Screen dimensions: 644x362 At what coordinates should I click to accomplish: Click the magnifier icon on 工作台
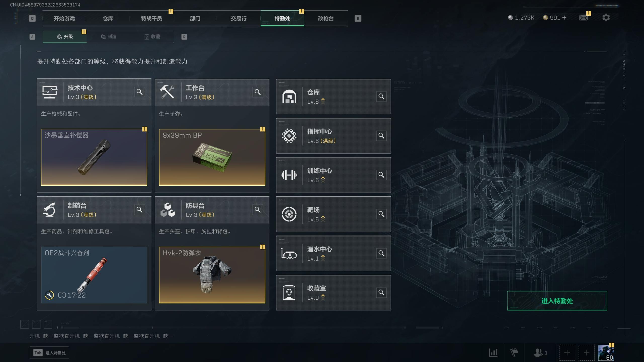(258, 92)
